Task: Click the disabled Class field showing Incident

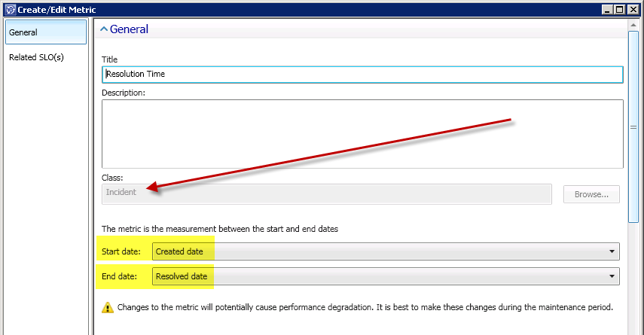Action: [326, 193]
